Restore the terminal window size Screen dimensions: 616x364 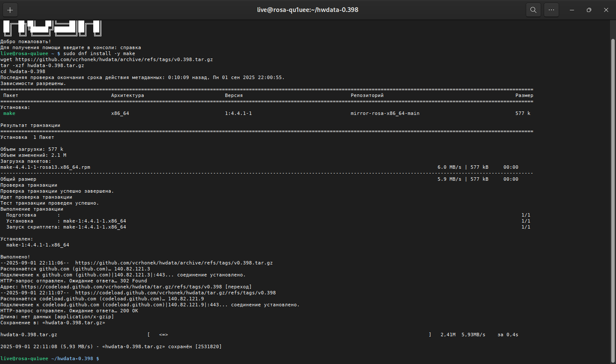589,10
